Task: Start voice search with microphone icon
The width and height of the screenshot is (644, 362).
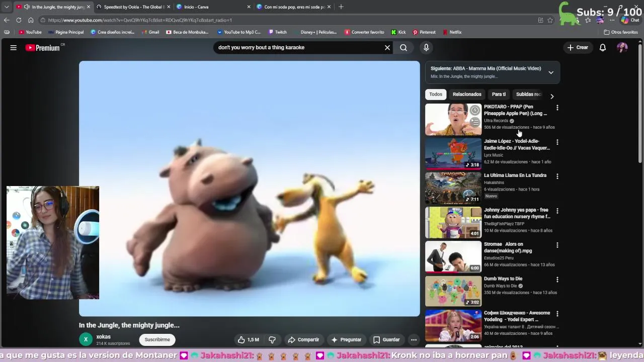Action: tap(426, 47)
